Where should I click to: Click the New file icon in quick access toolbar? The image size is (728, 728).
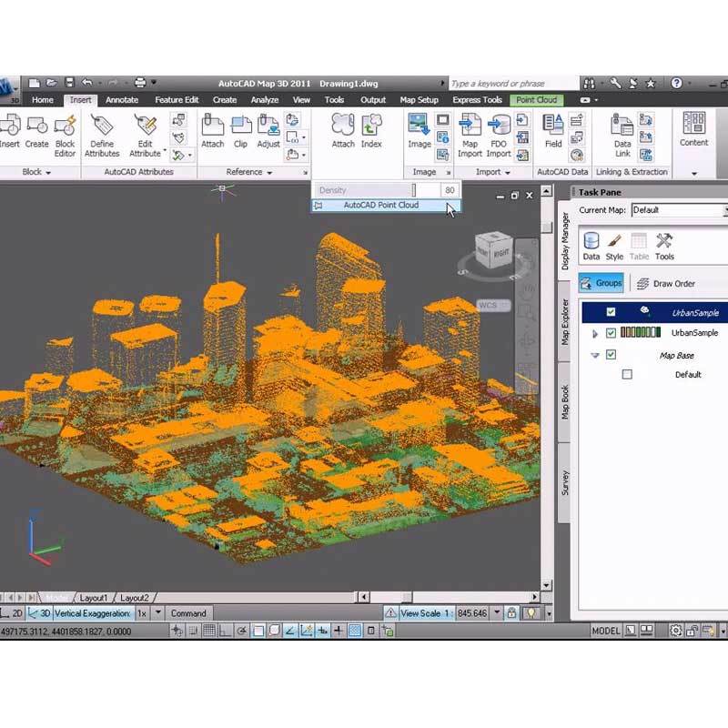click(34, 83)
